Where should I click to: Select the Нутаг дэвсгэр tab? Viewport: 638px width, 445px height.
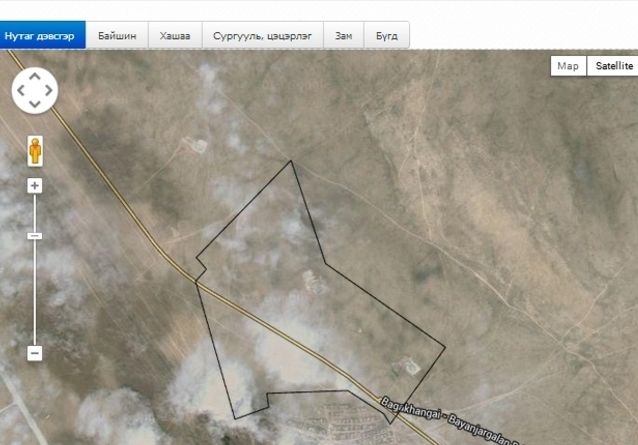coord(42,35)
